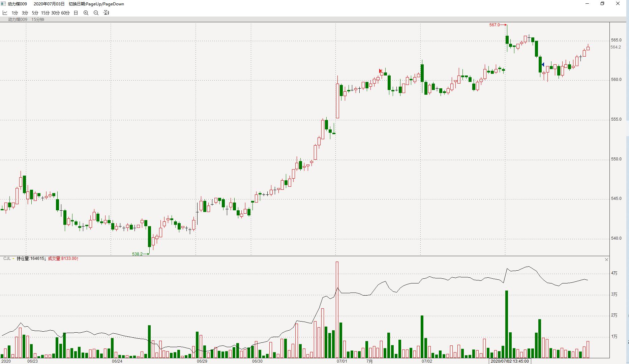
Task: Click the 06/24 date axis label
Action: 117,361
